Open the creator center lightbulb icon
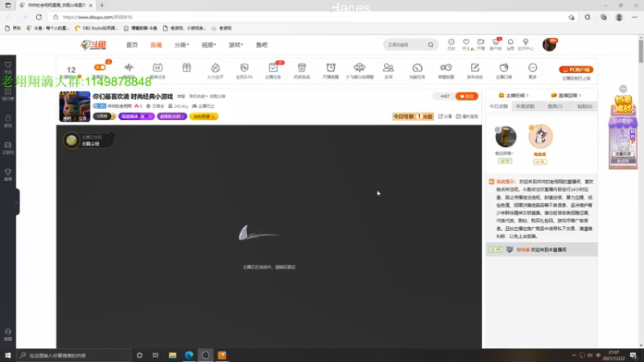Image resolution: width=644 pixels, height=362 pixels. [526, 43]
